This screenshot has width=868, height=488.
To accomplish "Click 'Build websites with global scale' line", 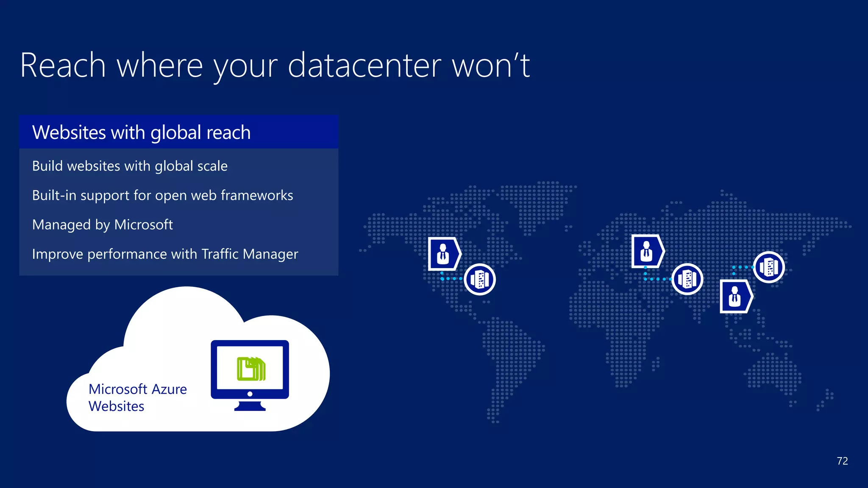I will [130, 166].
